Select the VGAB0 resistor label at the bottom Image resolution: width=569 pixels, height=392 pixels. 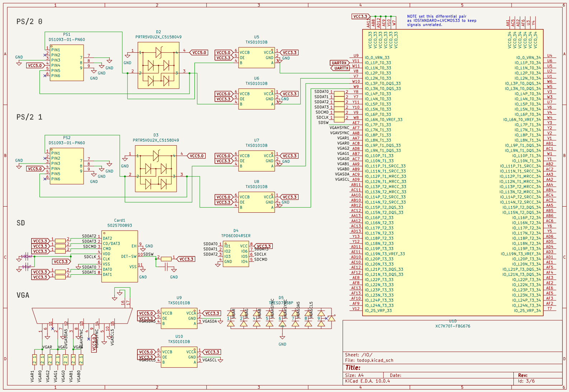tap(79, 376)
